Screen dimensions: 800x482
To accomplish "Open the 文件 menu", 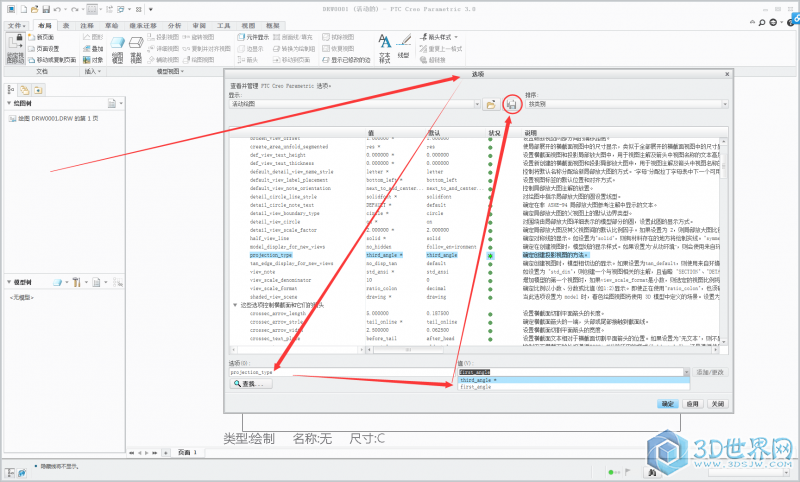I will click(17, 26).
